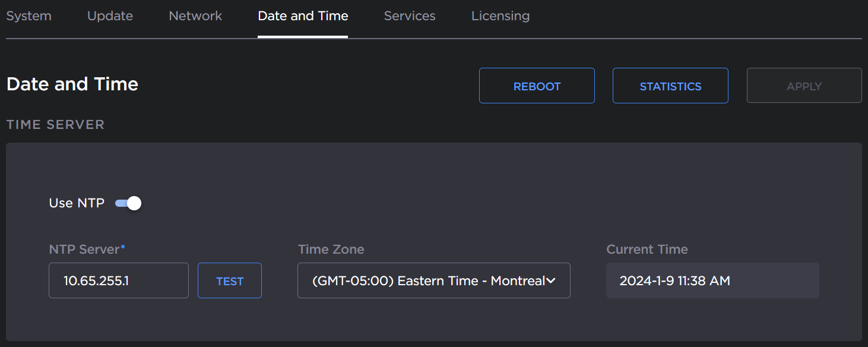Click the REBOOT button
Screen dimensions: 868x347
536,86
